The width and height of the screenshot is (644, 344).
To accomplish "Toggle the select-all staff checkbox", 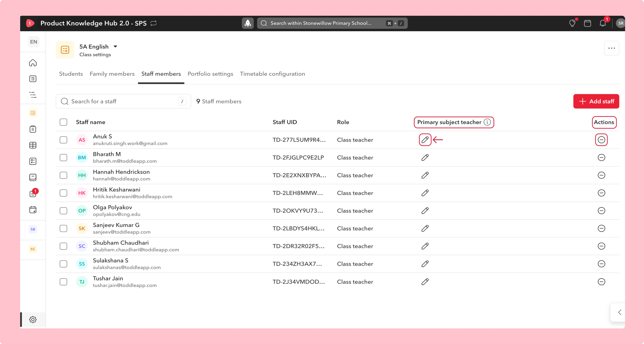I will 63,122.
